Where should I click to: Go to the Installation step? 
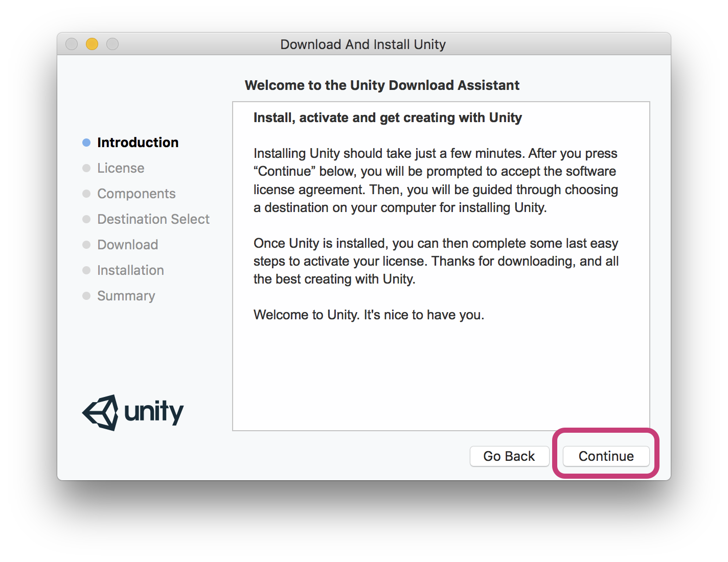point(130,270)
